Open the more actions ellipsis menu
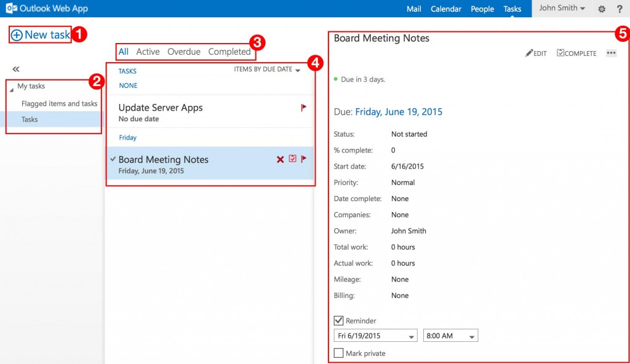Screen dimensions: 630x364 click(x=611, y=53)
